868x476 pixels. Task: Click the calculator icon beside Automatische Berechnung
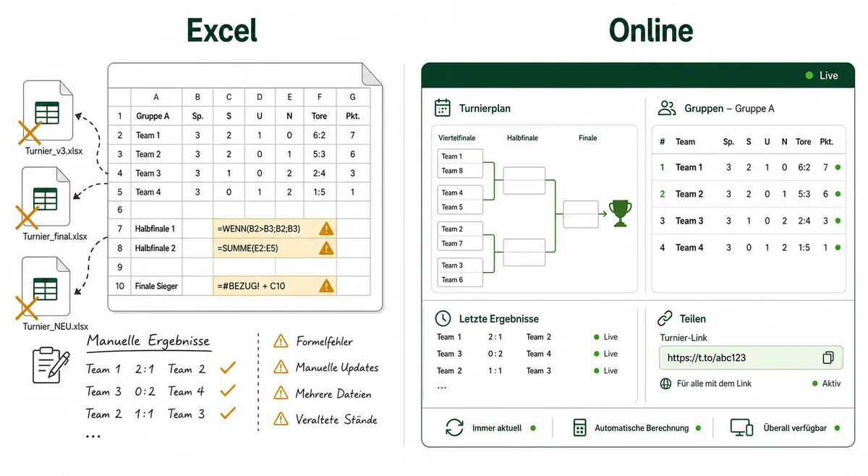[x=579, y=428]
